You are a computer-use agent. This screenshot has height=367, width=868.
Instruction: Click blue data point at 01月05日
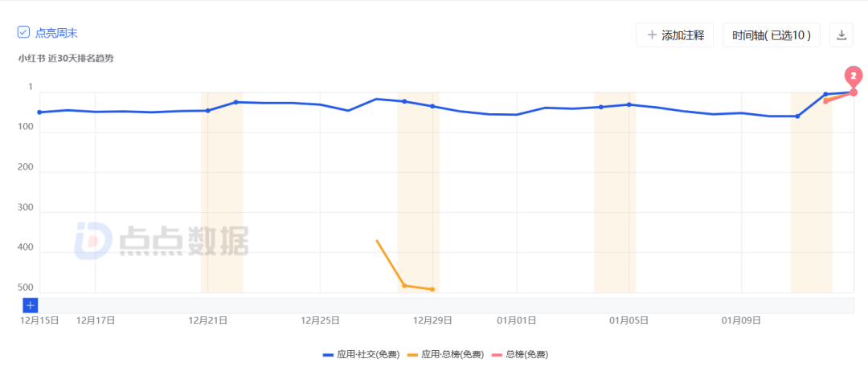point(628,104)
